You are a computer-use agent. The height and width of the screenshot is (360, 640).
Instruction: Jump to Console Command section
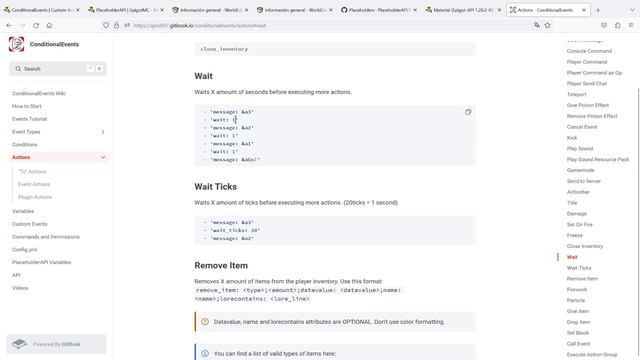589,51
